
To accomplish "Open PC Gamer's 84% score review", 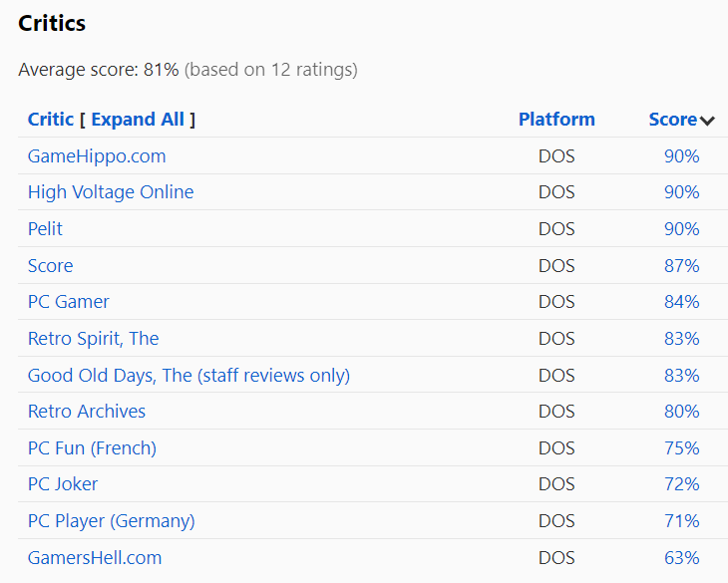I will (681, 302).
